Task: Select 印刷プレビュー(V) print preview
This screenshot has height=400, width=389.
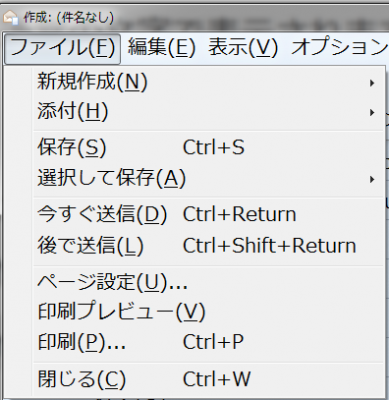Action: pyautogui.click(x=209, y=312)
